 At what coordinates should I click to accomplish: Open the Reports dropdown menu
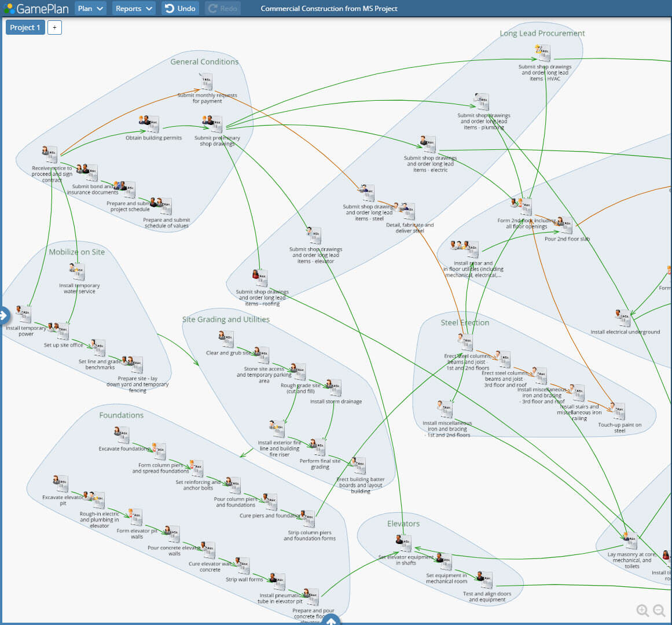click(133, 9)
